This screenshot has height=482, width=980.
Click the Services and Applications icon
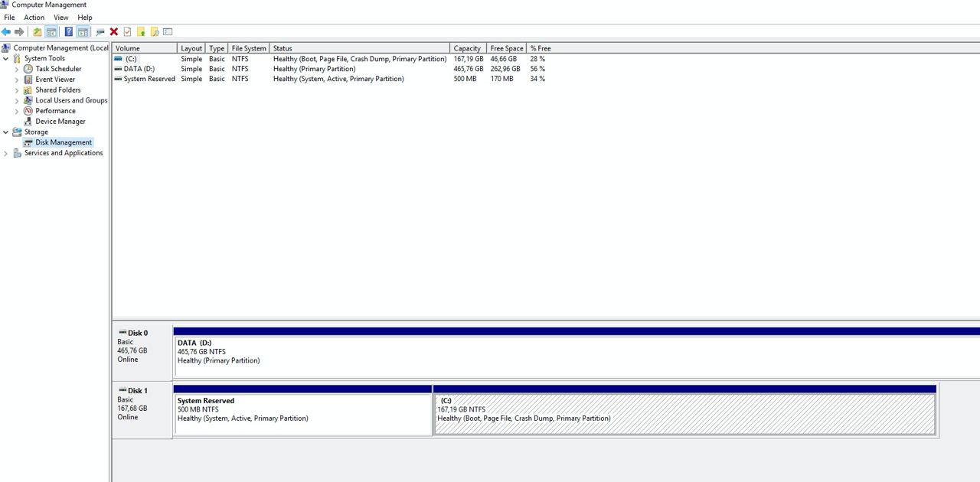(17, 153)
